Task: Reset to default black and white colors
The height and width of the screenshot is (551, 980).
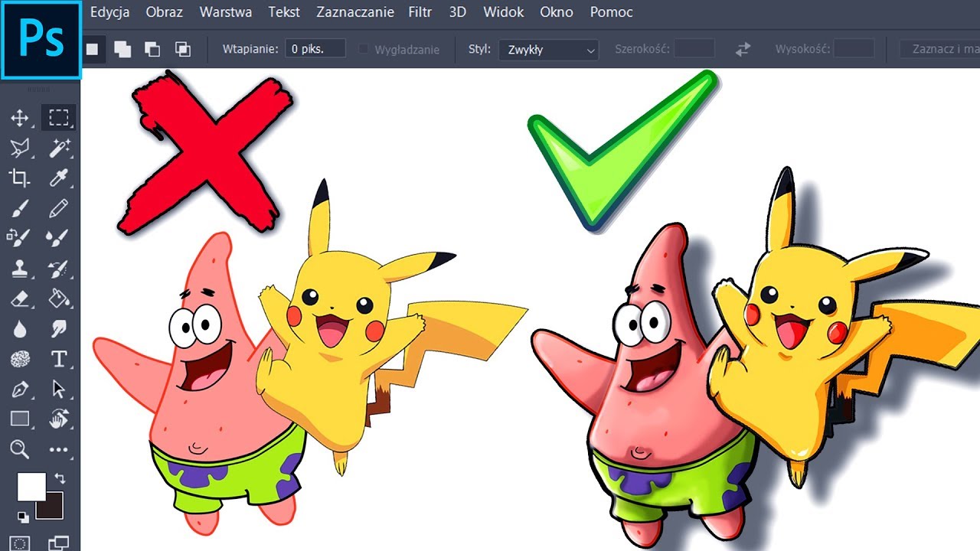Action: pyautogui.click(x=23, y=517)
